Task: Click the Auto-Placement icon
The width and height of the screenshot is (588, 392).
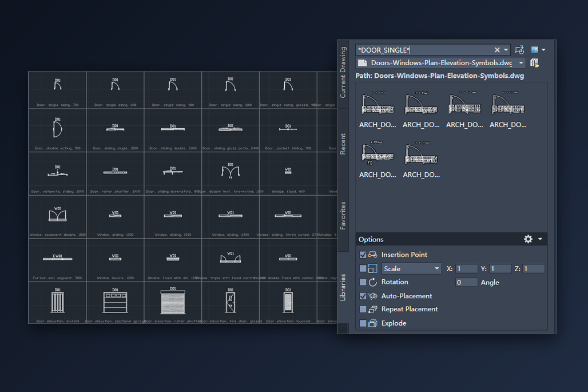Action: [x=372, y=296]
